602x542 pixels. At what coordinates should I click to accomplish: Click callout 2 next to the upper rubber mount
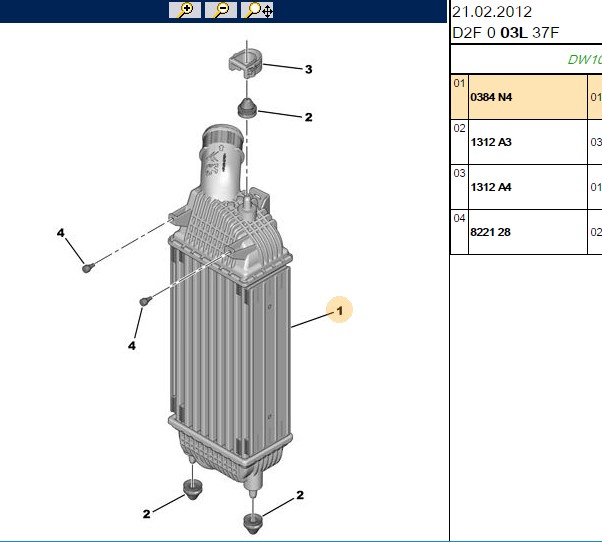tap(308, 117)
